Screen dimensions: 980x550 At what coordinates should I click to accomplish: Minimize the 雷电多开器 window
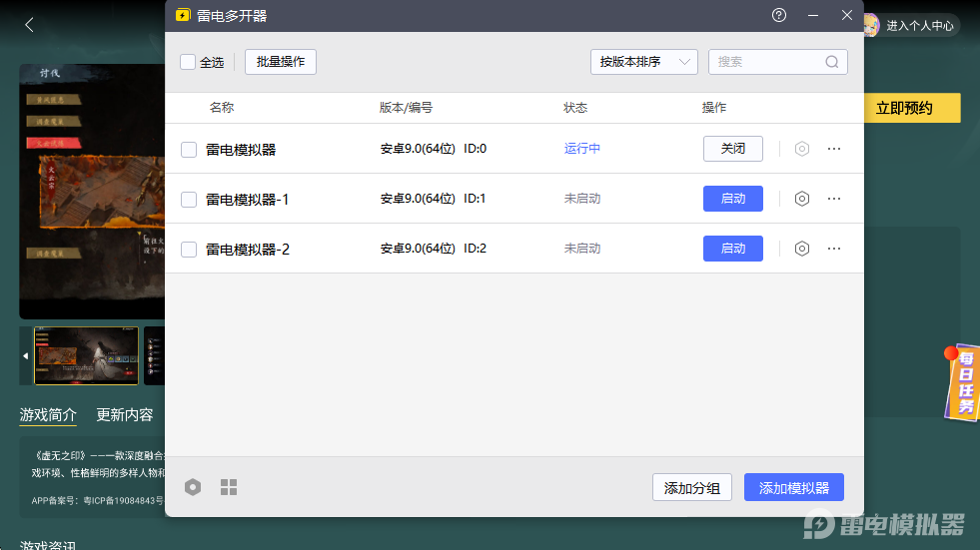(813, 15)
